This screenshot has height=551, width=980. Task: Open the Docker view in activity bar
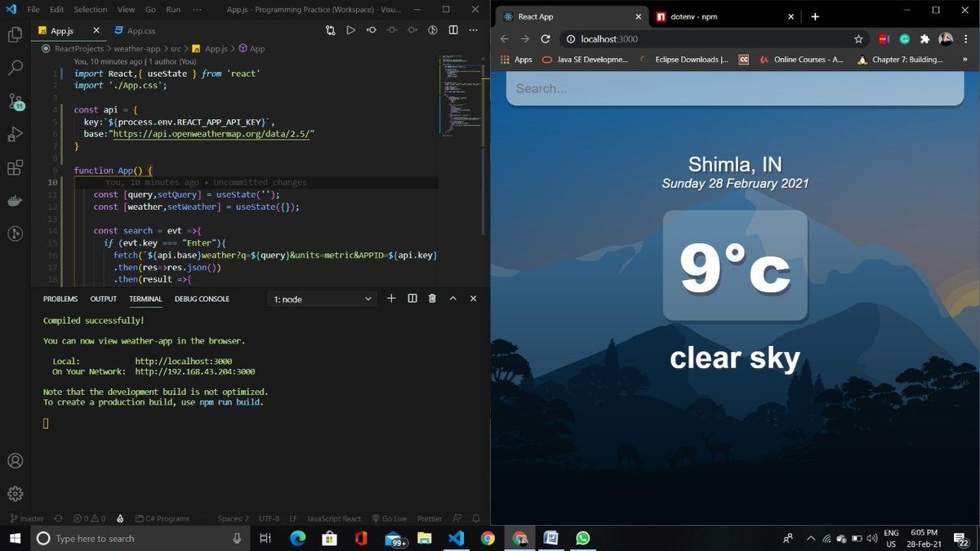pos(15,202)
